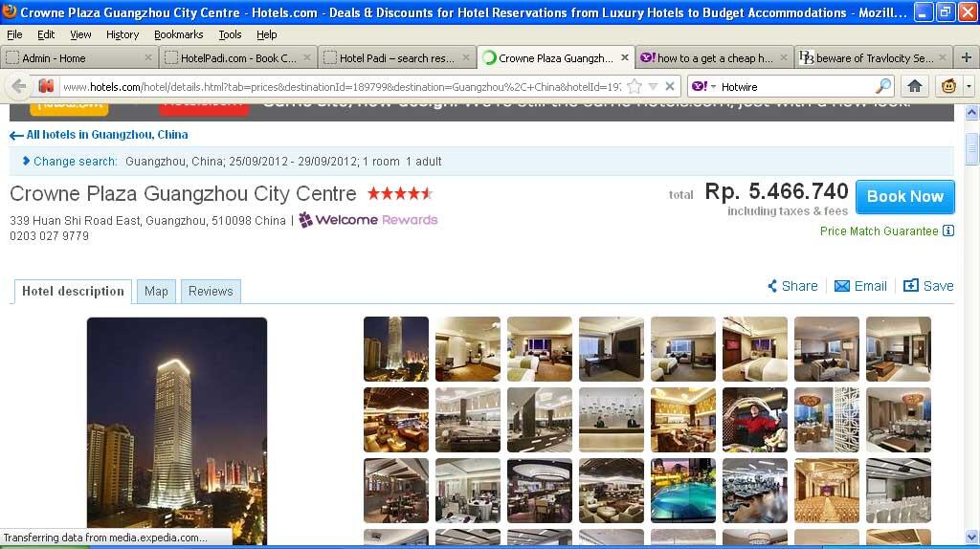Bookmark this page with the star icon
980x549 pixels.
(x=635, y=86)
